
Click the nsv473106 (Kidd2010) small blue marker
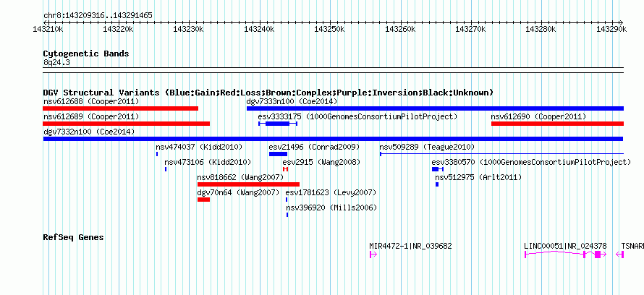[166, 169]
